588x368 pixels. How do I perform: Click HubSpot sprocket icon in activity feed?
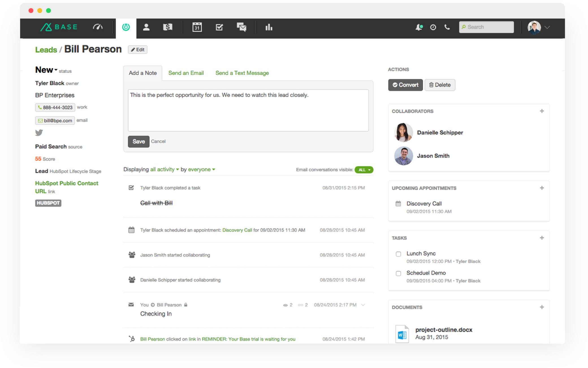coord(131,339)
